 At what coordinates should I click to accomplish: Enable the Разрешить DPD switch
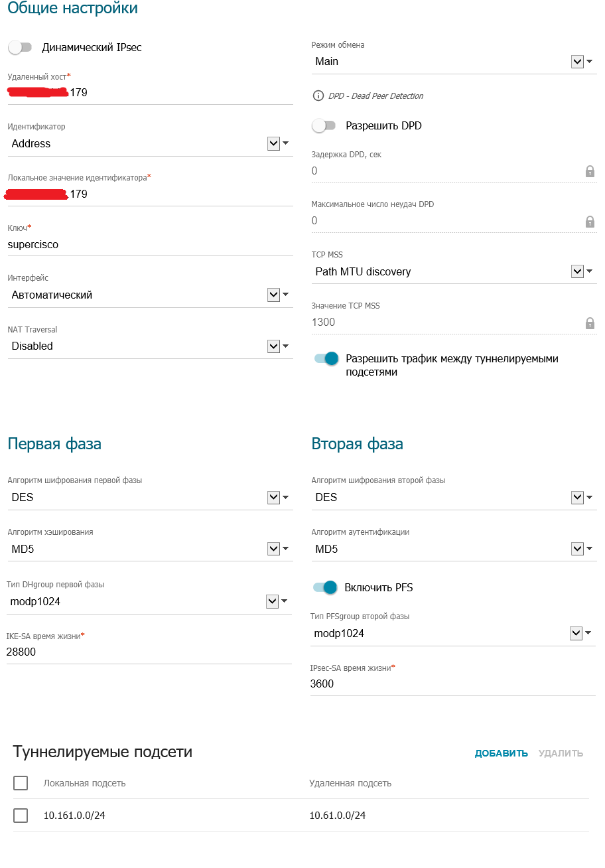click(x=324, y=125)
